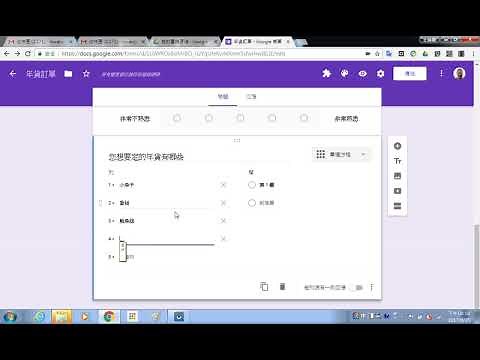Image resolution: width=480 pixels, height=360 pixels.
Task: Select the third linear scale radio
Action: (240, 118)
